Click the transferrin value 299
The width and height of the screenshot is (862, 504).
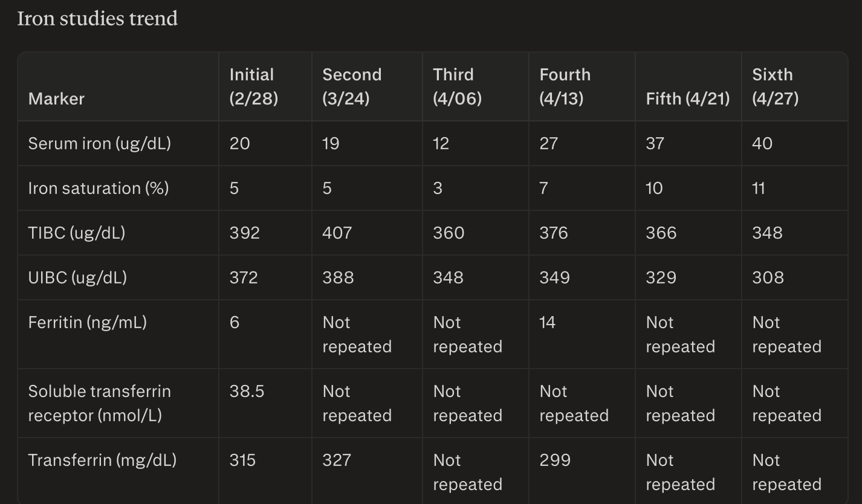coord(555,460)
